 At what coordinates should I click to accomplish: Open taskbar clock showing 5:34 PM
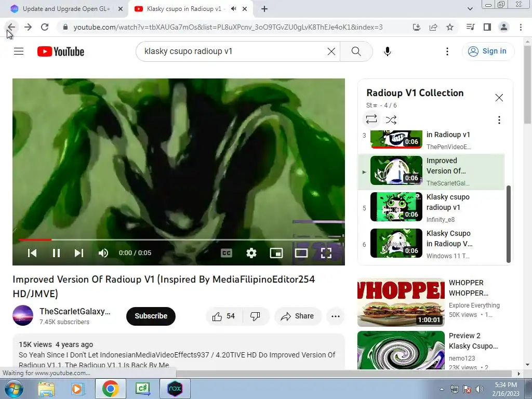pos(506,389)
